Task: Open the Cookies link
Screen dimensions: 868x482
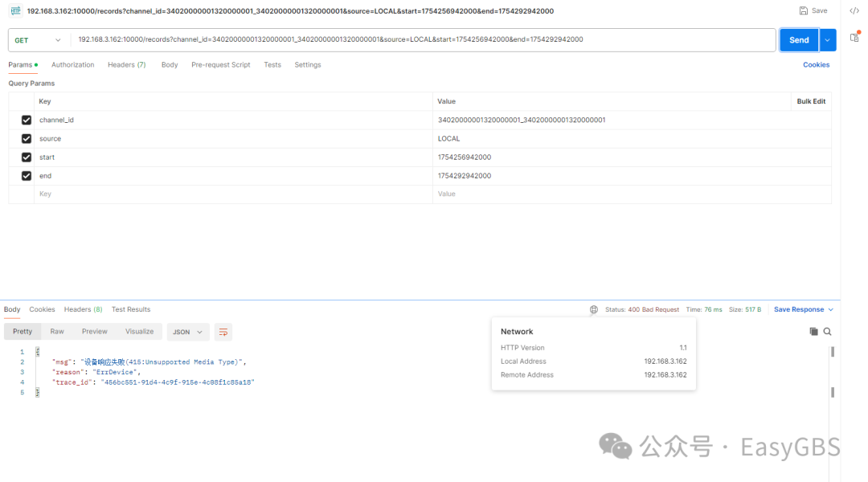Action: 816,65
